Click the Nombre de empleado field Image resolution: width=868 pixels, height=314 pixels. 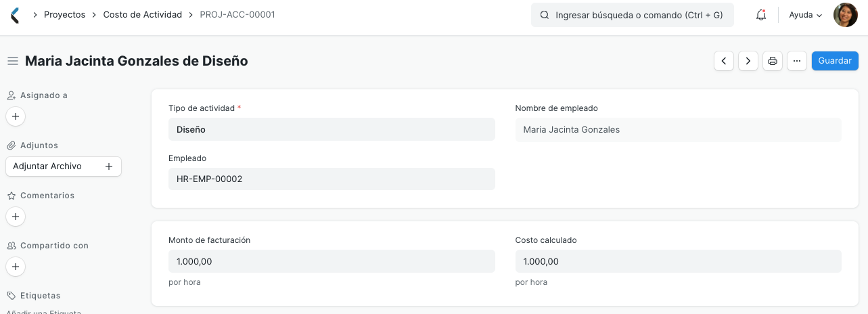pyautogui.click(x=678, y=129)
